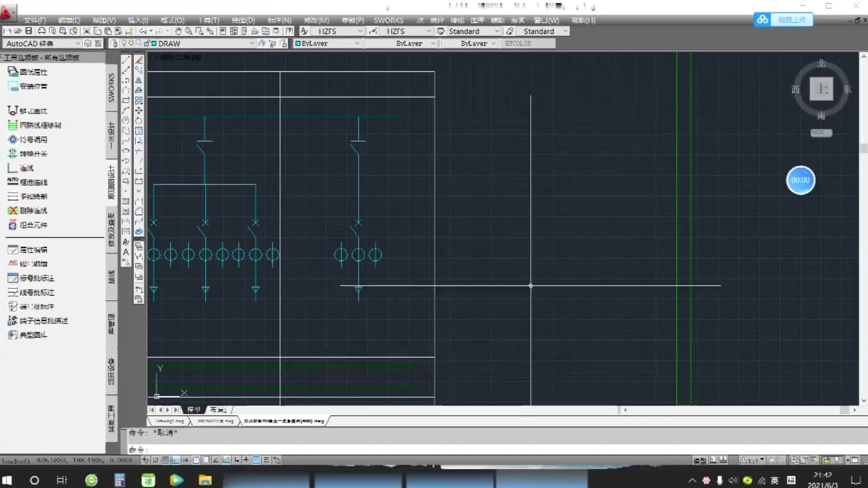Viewport: 868px width, 488px height.
Task: Switch to the 布局1 layout tab
Action: click(218, 410)
